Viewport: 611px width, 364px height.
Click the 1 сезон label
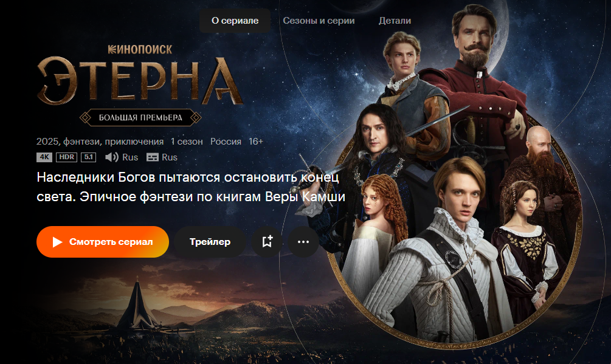[187, 142]
